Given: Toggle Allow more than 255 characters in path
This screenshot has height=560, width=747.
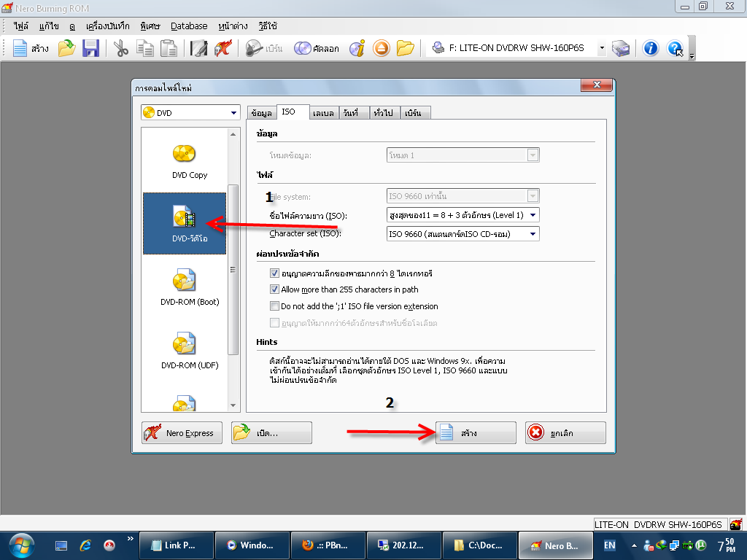Looking at the screenshot, I should [x=274, y=289].
